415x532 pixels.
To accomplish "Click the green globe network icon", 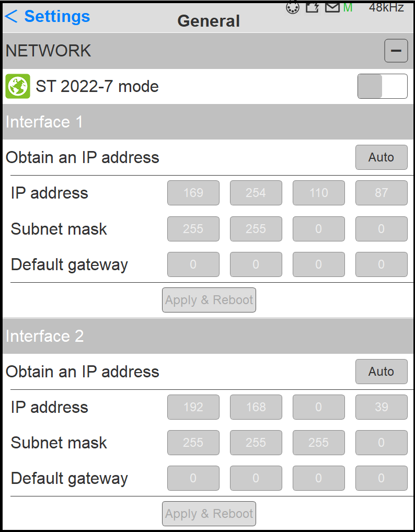I will click(17, 86).
